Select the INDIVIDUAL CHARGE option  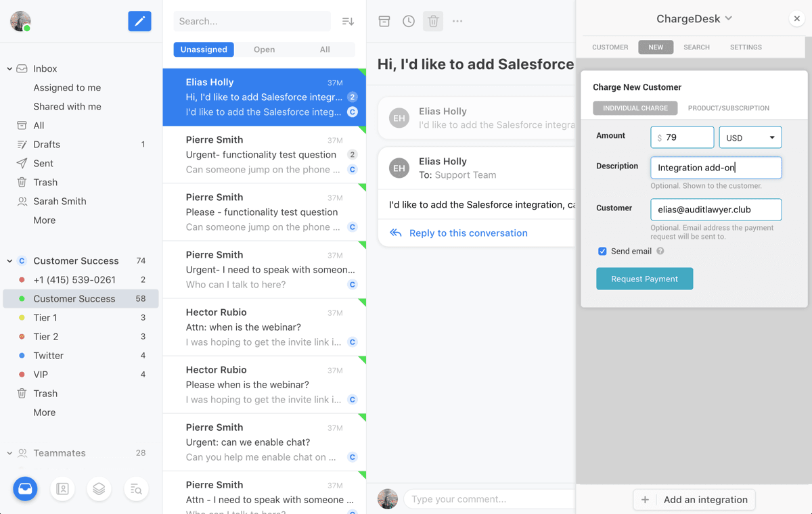(x=635, y=108)
